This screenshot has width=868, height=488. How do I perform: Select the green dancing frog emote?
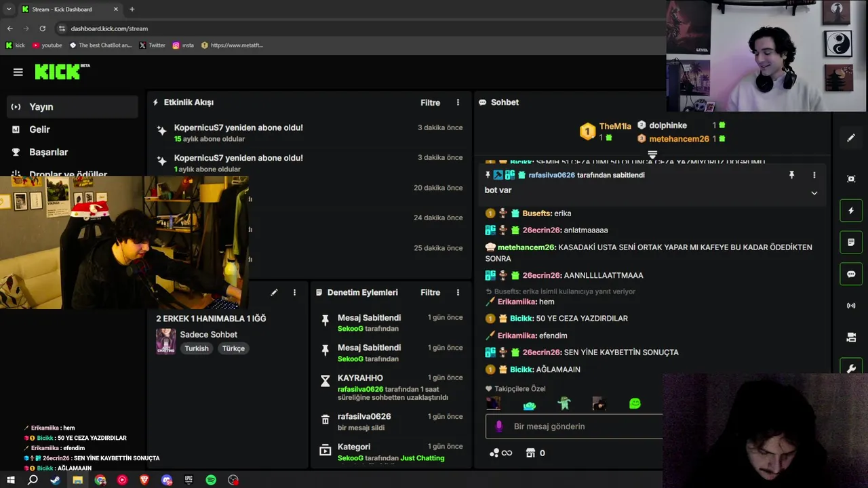(564, 403)
